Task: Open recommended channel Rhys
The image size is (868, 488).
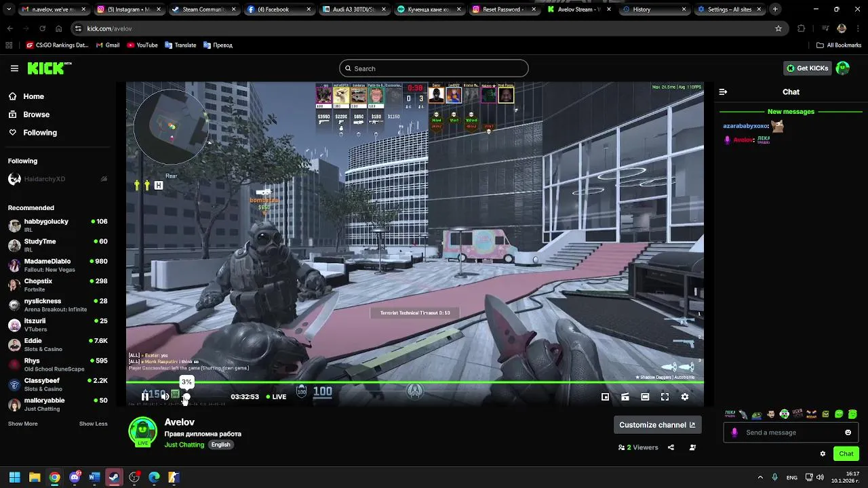Action: [x=58, y=365]
